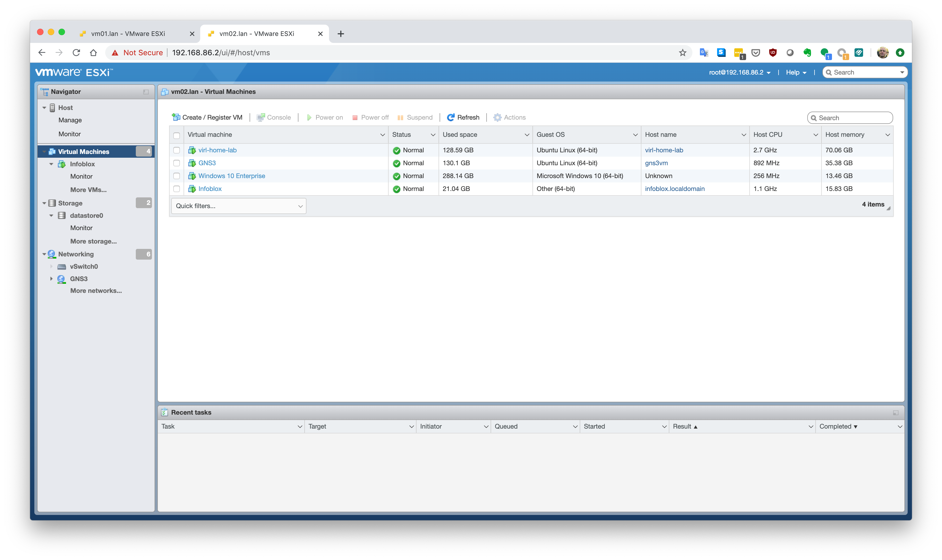The width and height of the screenshot is (942, 560).
Task: Open the Chrome profile avatar
Action: [882, 53]
